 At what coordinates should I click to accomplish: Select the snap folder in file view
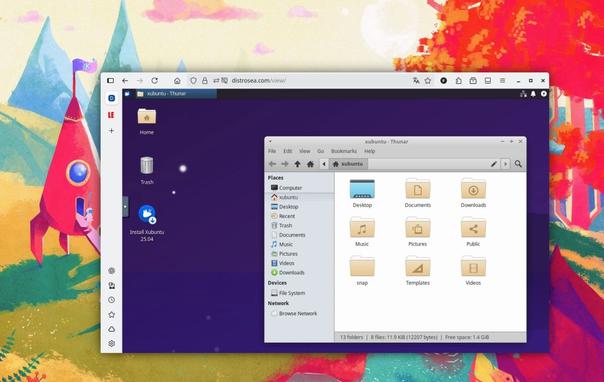362,271
